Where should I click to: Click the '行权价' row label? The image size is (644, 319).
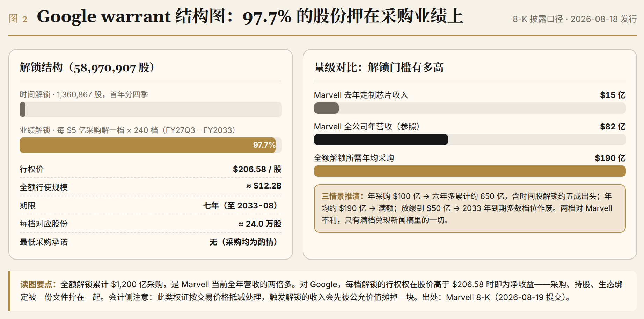pos(31,169)
